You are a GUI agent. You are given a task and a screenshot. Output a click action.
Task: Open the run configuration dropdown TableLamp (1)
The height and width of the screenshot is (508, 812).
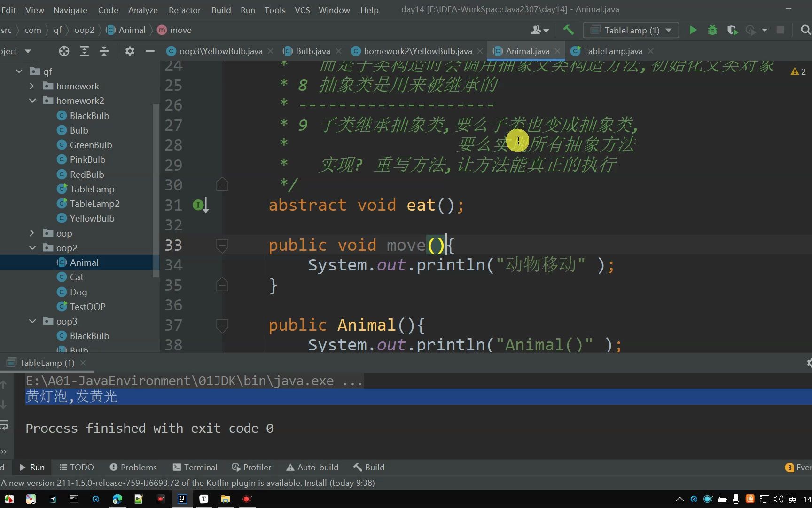[x=631, y=30]
